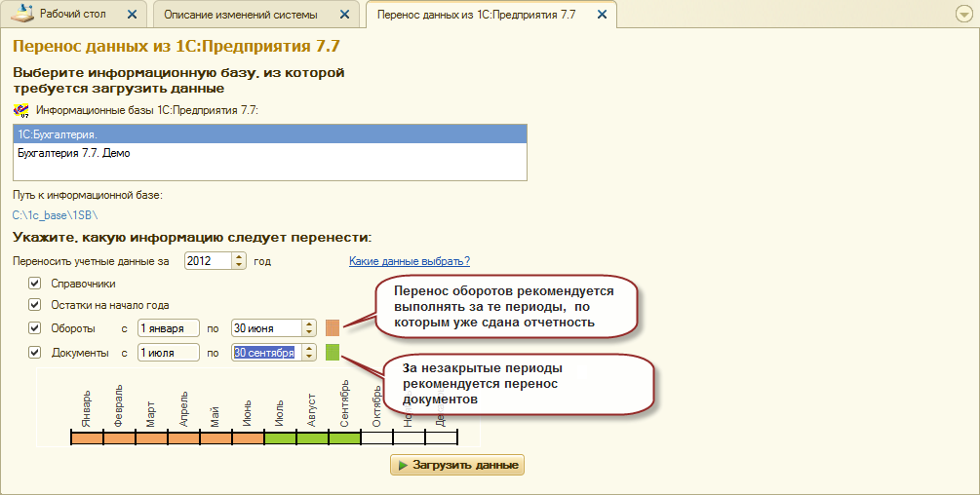The width and height of the screenshot is (980, 495).
Task: Click the Документы end date 30 сентября field
Action: click(x=267, y=353)
